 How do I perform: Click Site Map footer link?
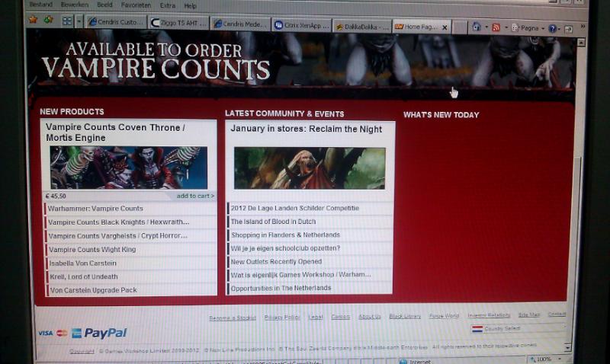pos(529,315)
